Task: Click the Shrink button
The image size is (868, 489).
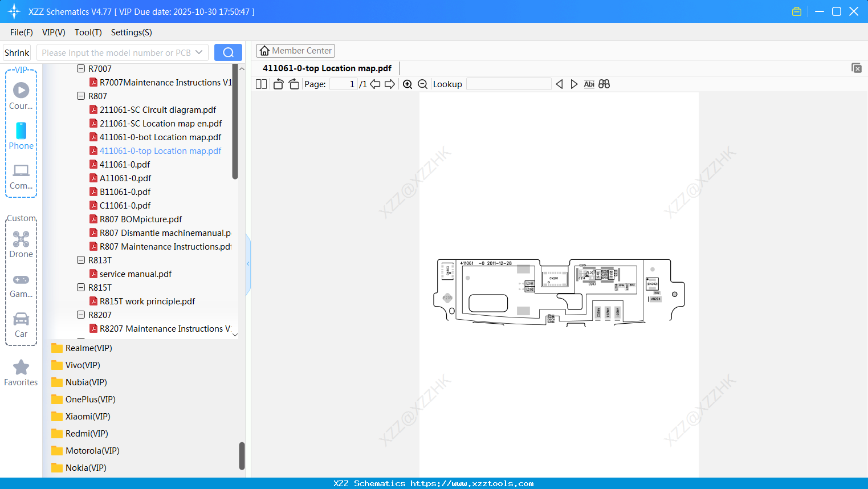Action: [17, 52]
